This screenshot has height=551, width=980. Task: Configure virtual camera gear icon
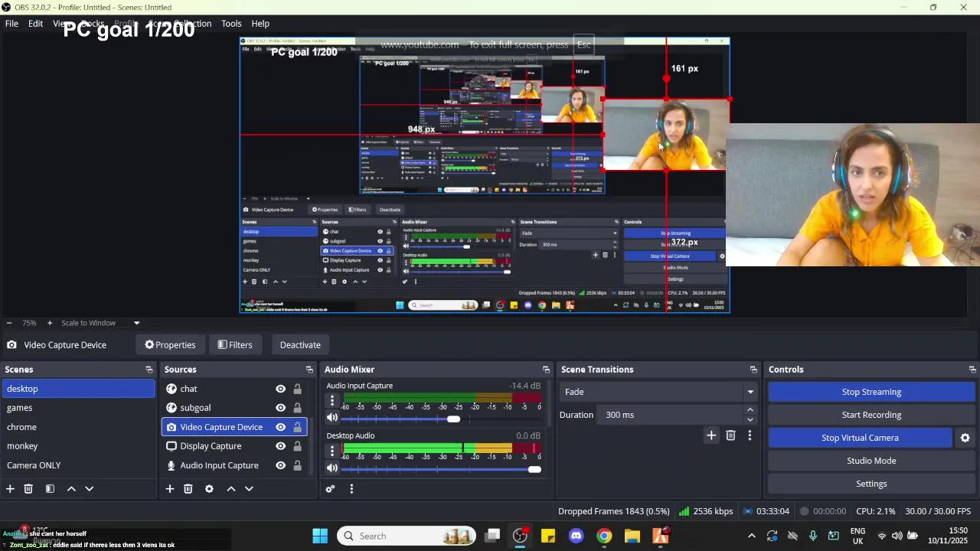click(x=965, y=438)
